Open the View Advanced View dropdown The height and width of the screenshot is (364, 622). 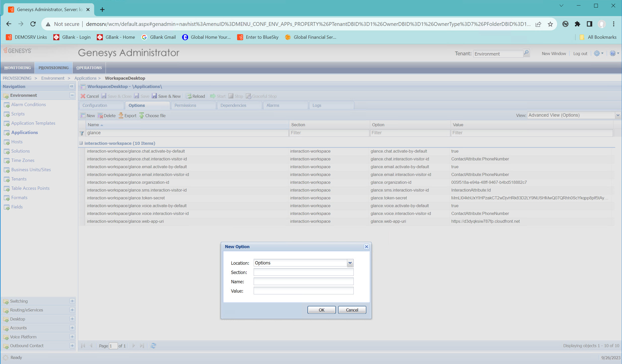point(618,115)
